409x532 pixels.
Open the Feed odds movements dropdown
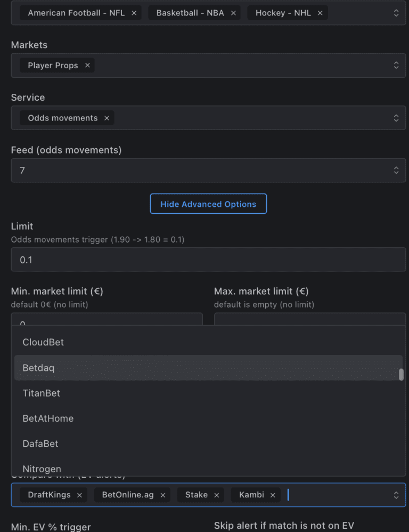pos(396,171)
